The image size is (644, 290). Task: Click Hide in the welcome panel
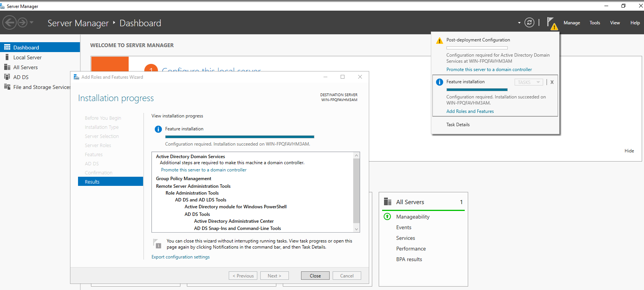pyautogui.click(x=629, y=151)
